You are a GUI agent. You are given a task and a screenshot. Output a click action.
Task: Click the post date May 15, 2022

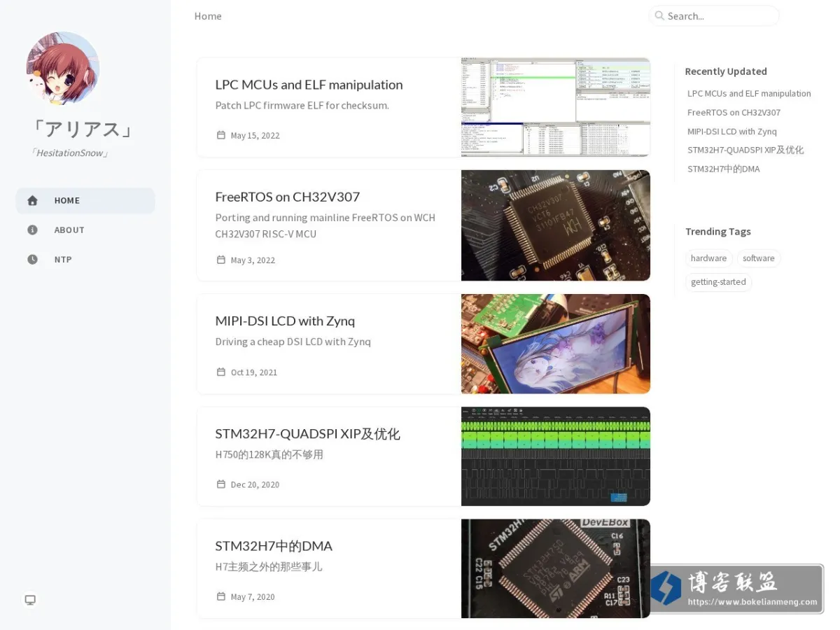coord(255,135)
